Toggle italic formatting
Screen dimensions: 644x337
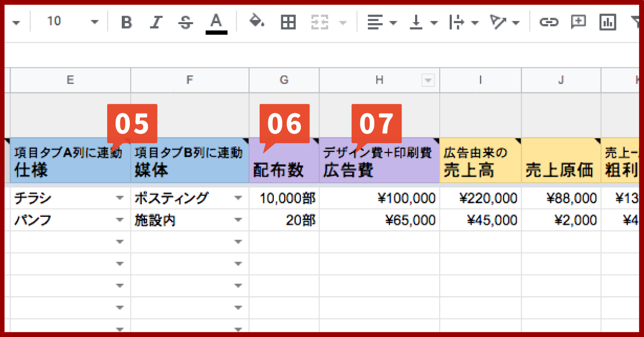coord(156,22)
